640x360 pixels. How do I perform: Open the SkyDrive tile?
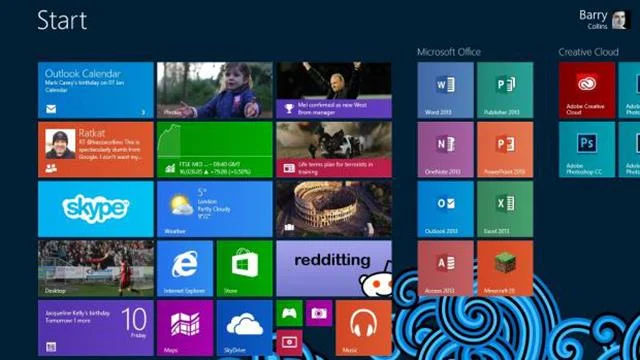(x=244, y=328)
